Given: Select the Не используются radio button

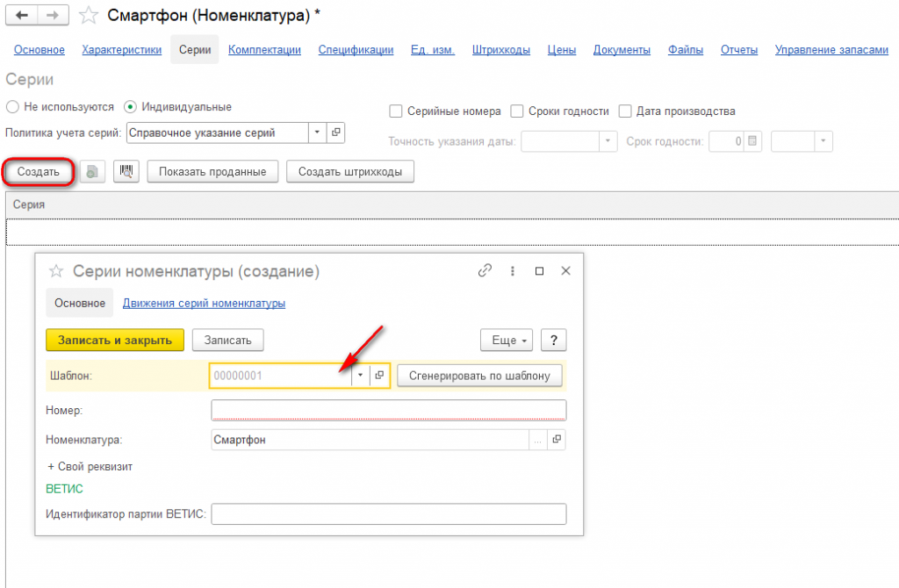Looking at the screenshot, I should pos(12,107).
